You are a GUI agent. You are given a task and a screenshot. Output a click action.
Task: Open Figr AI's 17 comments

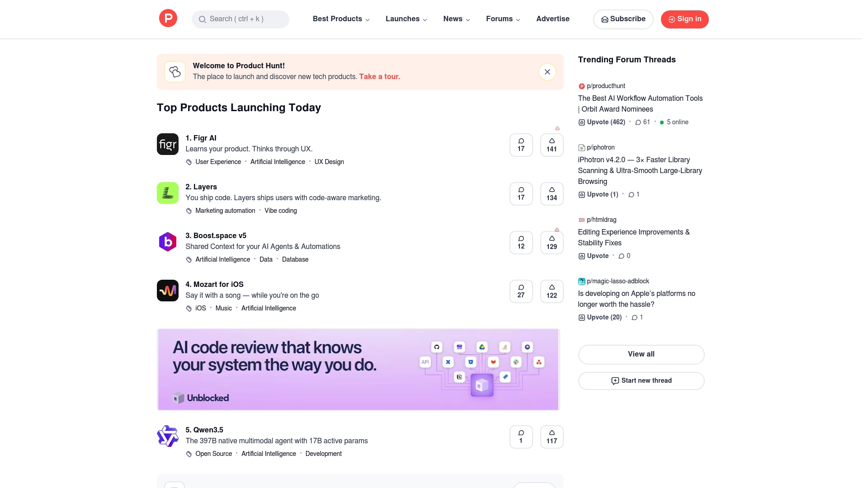521,145
